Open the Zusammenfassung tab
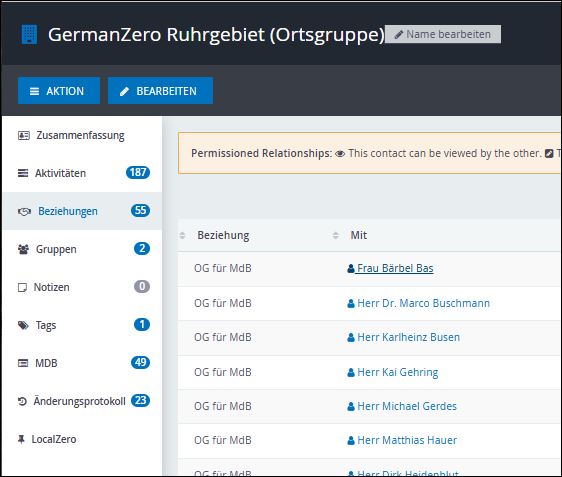This screenshot has height=477, width=562. pos(82,135)
